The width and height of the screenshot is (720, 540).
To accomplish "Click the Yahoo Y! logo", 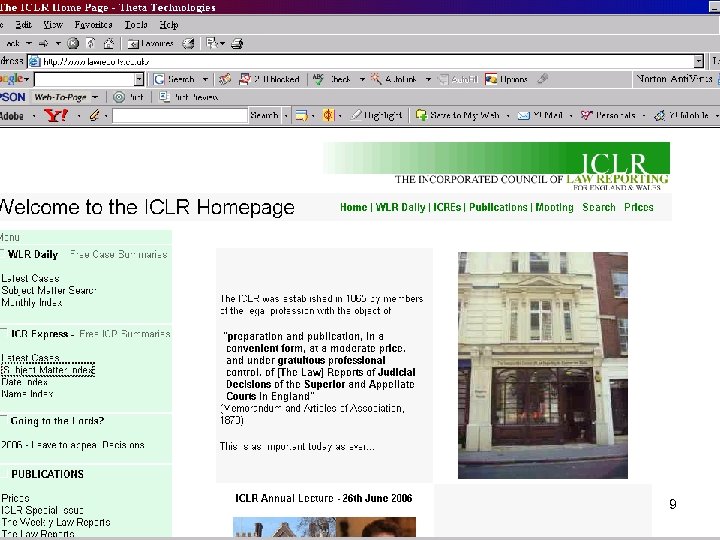I will point(56,115).
